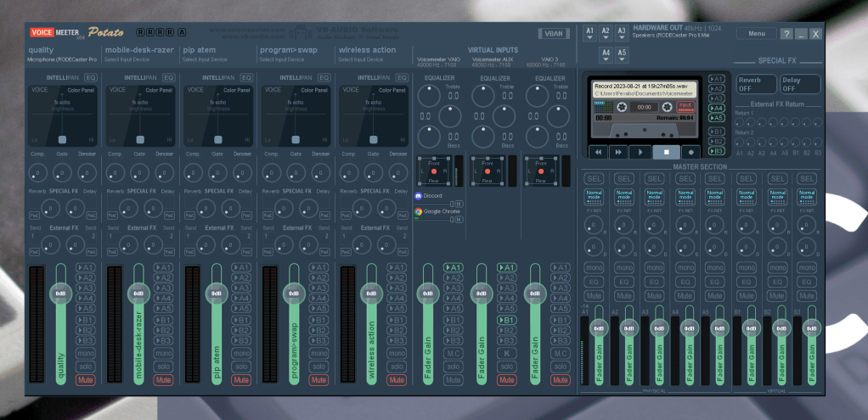Viewport: 868px width, 420px height.
Task: Click the IntelliPan square on mobile-desk-razer
Action: [140, 139]
